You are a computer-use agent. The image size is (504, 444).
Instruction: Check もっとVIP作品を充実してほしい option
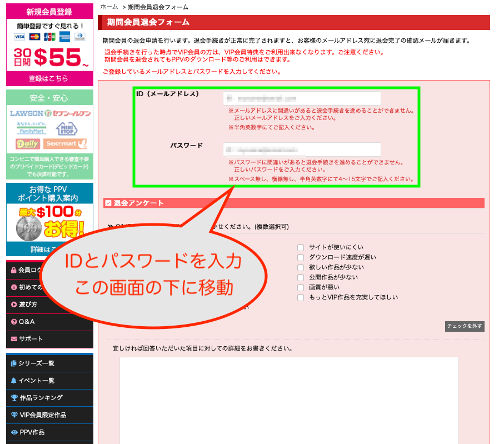click(301, 298)
